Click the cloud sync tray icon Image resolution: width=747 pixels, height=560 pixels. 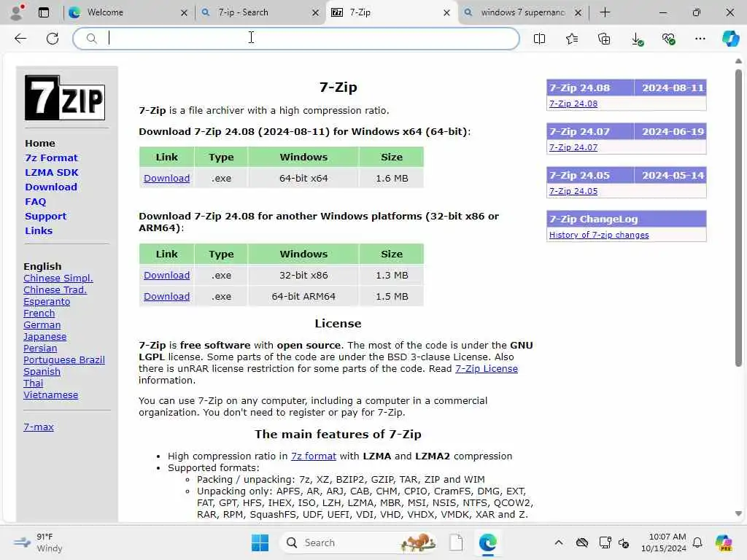coord(581,542)
